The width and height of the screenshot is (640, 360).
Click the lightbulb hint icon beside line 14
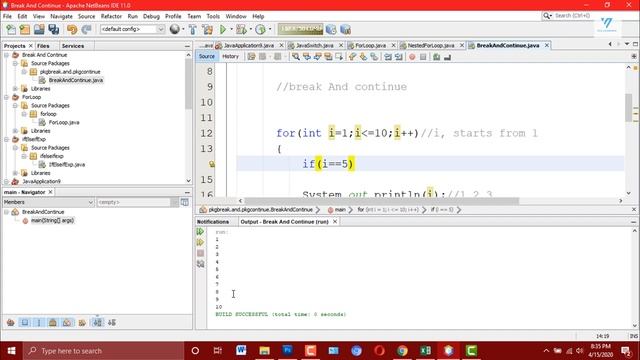click(x=211, y=164)
